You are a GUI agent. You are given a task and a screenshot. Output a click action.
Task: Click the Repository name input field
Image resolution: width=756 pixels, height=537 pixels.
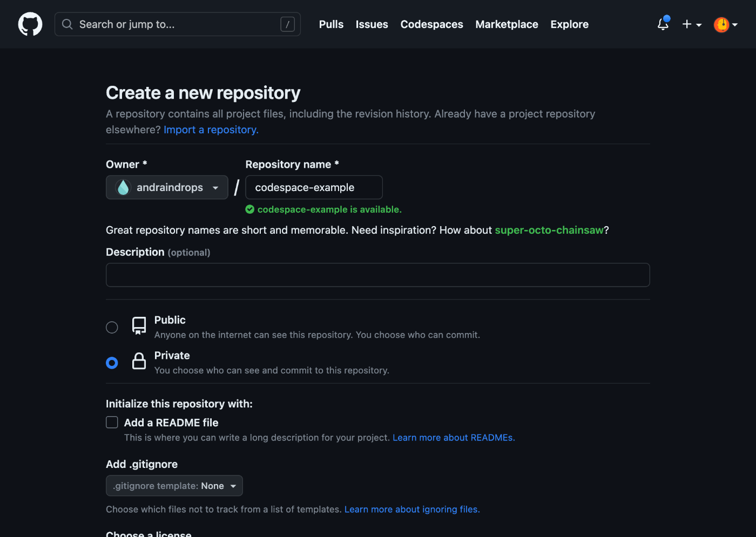pos(314,187)
